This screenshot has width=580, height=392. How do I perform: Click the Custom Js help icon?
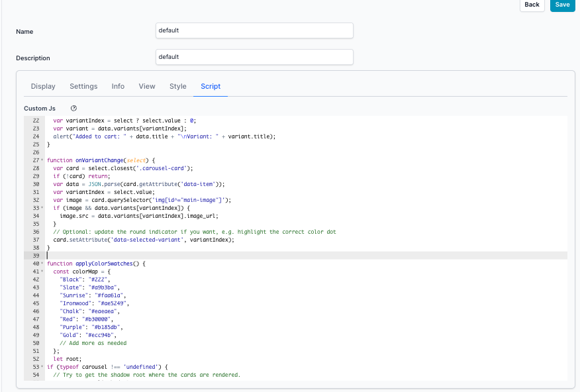pos(73,109)
